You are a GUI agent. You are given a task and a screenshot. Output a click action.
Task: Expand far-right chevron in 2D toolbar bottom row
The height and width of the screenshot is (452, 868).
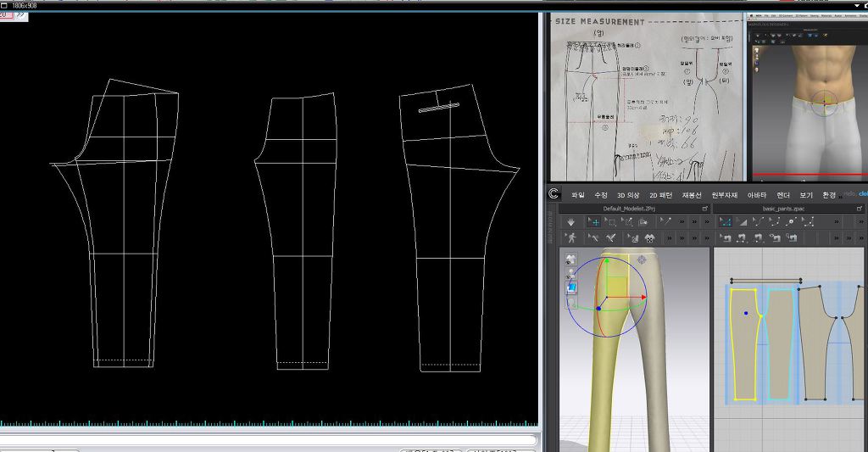[x=861, y=238]
